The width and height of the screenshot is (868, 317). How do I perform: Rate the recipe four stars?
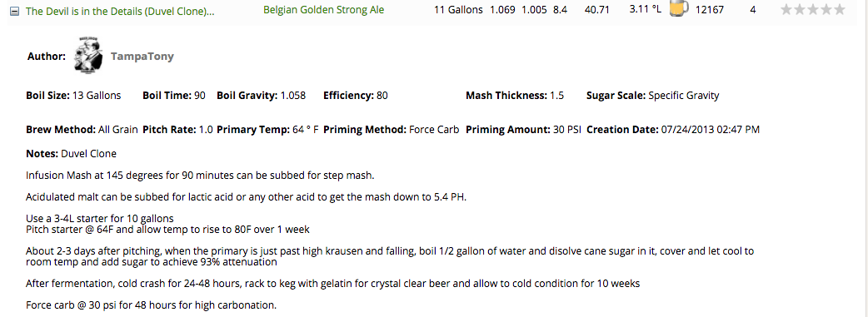(826, 9)
